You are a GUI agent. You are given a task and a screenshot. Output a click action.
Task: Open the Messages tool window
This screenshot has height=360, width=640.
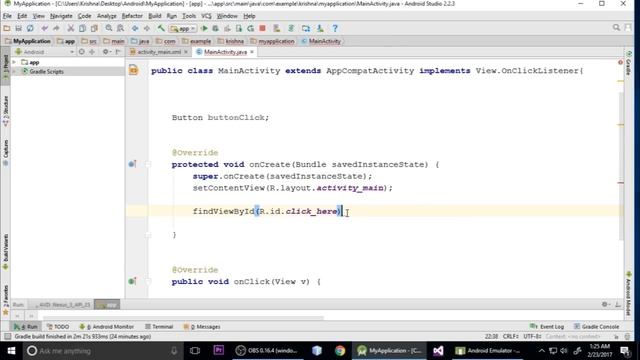pyautogui.click(x=202, y=327)
